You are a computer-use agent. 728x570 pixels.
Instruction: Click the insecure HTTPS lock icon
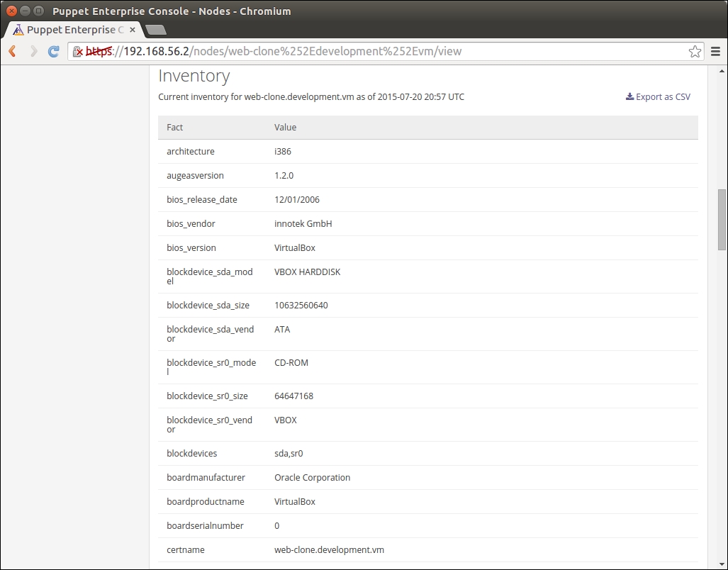(79, 52)
